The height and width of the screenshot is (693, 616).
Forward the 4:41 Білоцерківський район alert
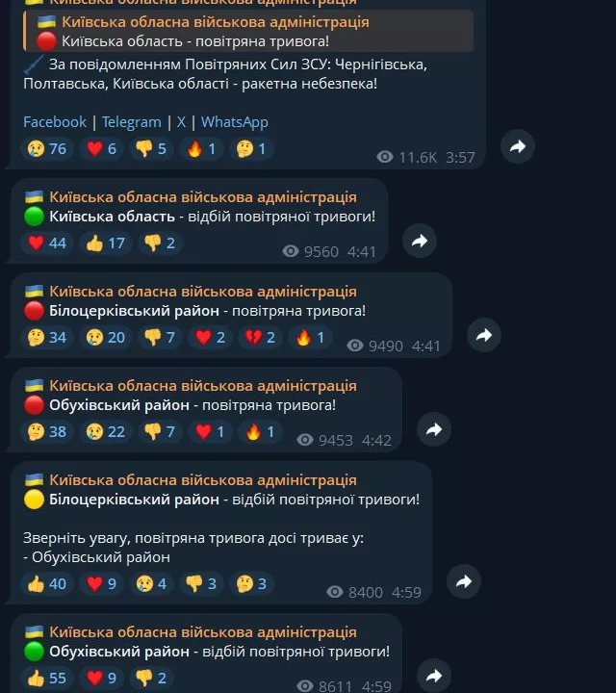point(484,335)
